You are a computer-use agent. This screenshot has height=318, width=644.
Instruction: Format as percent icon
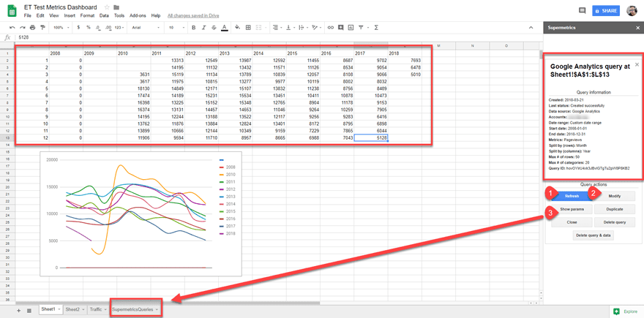click(89, 28)
